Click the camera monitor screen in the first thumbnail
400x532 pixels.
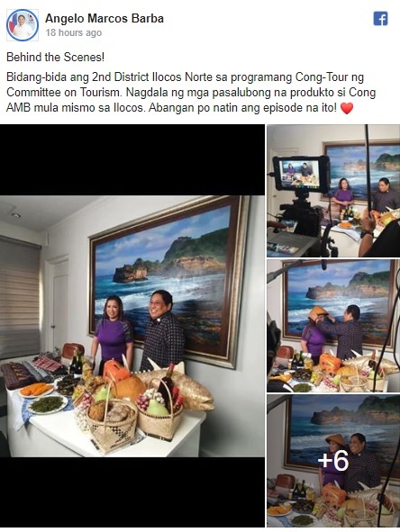pyautogui.click(x=300, y=173)
